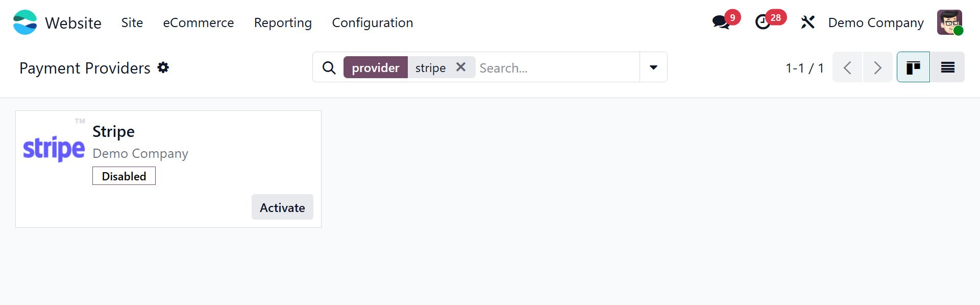This screenshot has height=305, width=980.
Task: Expand the search options dropdown arrow
Action: [653, 67]
